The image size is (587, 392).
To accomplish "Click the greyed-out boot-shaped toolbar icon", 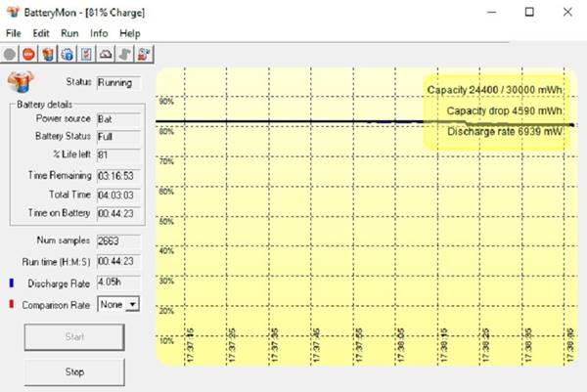I will click(x=124, y=55).
